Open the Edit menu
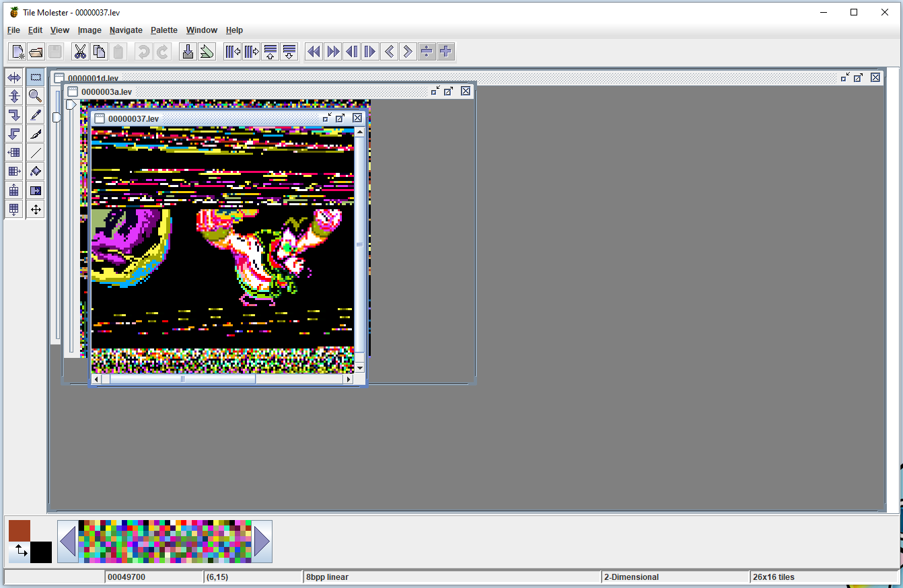 point(35,30)
